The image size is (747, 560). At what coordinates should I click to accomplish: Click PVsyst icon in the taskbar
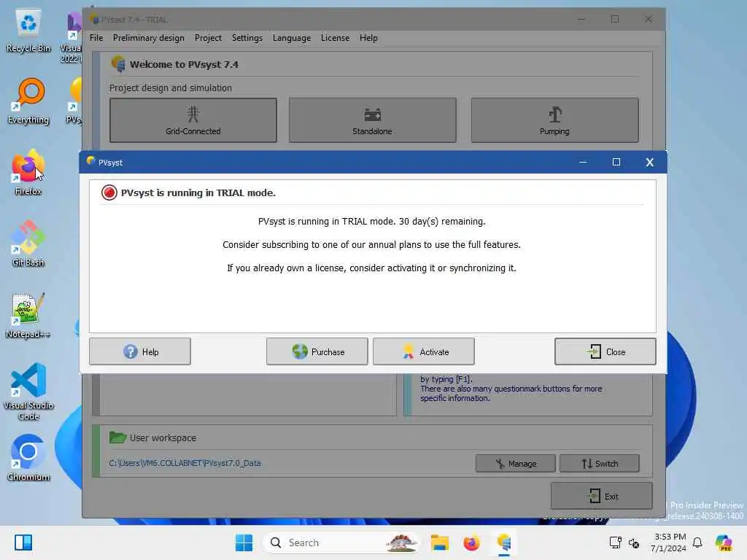pyautogui.click(x=503, y=542)
